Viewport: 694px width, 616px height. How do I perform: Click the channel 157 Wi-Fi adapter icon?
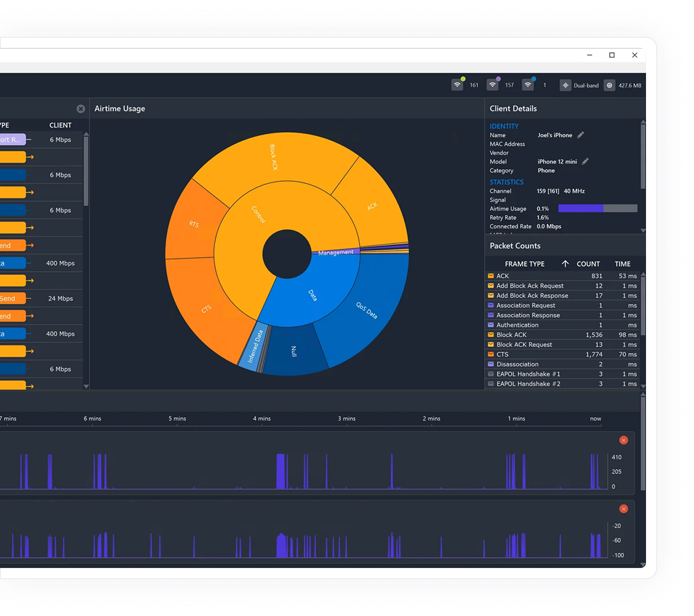coord(492,85)
